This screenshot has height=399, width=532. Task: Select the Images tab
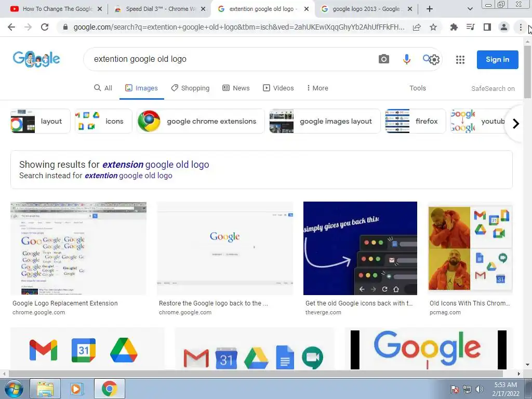click(x=141, y=88)
